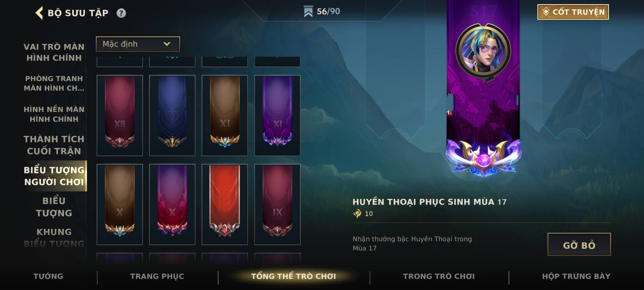Switch to Trong Trò Chơi tab
644x290 pixels.
439,276
